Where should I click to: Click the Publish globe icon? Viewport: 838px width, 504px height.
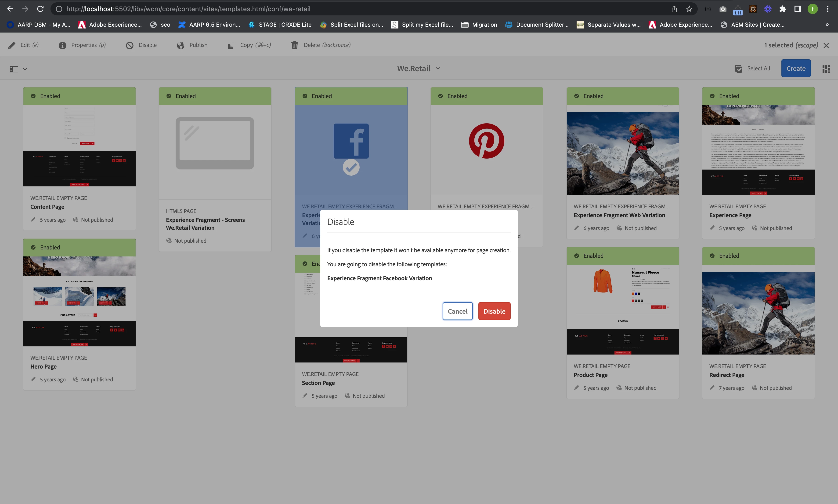181,45
